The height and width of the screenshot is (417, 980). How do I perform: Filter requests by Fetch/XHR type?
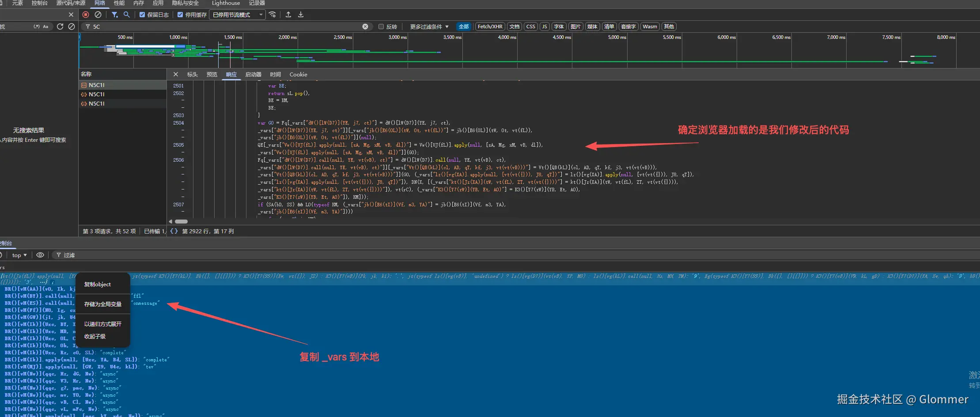coord(490,27)
